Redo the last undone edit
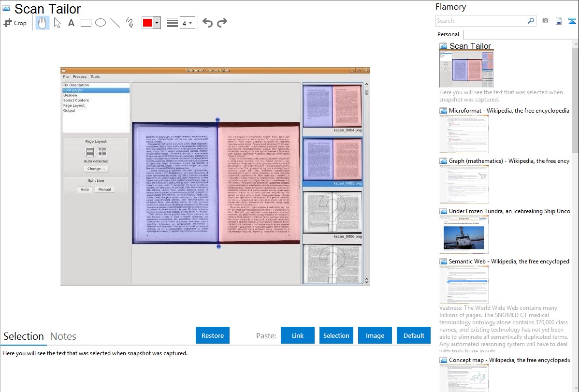The width and height of the screenshot is (579, 392). click(222, 23)
